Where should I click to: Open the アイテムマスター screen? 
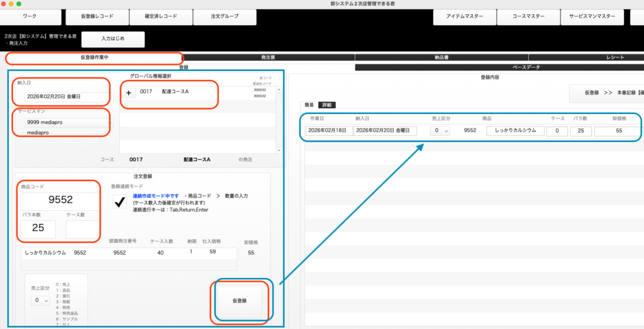click(464, 16)
